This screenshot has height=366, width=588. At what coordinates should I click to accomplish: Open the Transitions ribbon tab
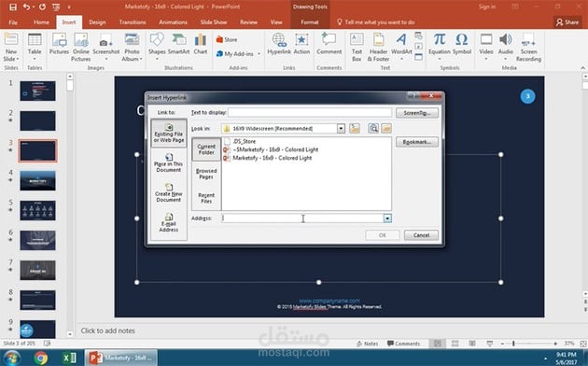(x=133, y=22)
